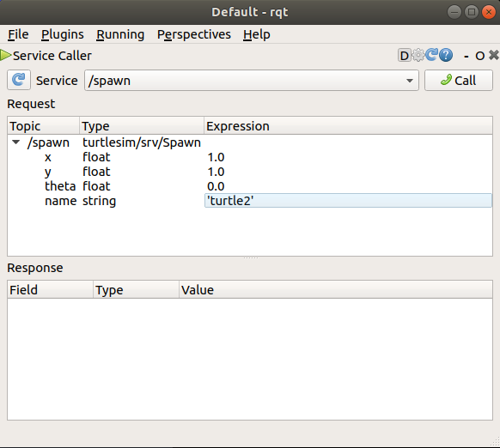This screenshot has width=500, height=448.
Task: Open the Running menu
Action: [x=120, y=34]
